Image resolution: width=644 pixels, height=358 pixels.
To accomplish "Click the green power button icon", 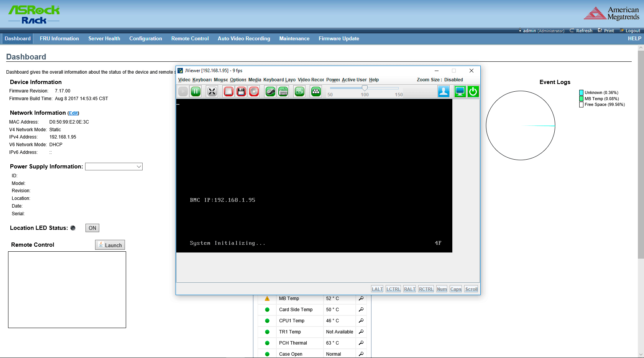I will point(473,91).
